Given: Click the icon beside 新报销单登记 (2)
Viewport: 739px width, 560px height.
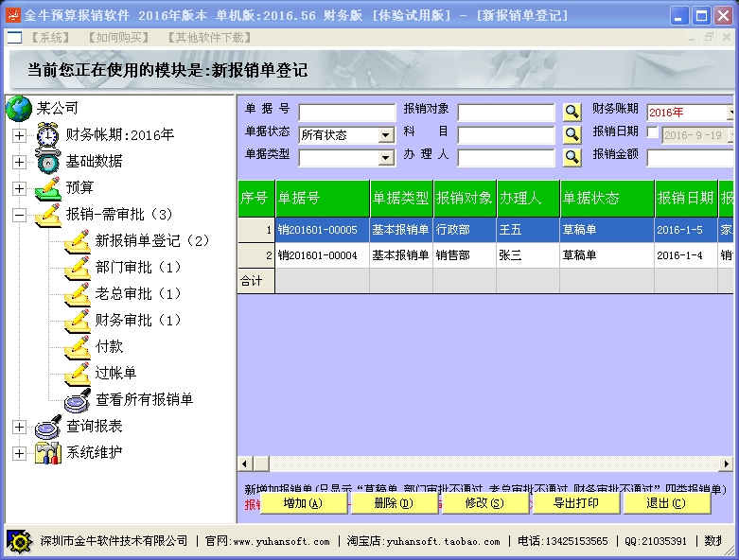Looking at the screenshot, I should (78, 241).
